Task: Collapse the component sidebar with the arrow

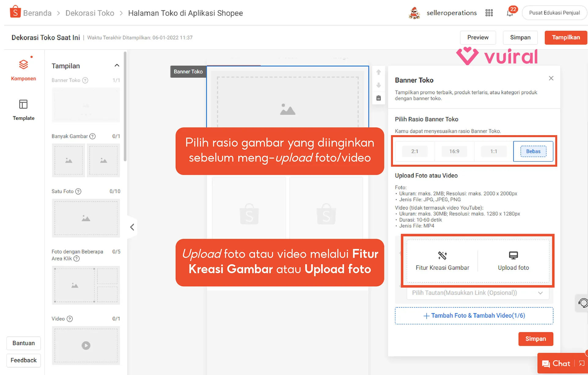Action: [132, 227]
